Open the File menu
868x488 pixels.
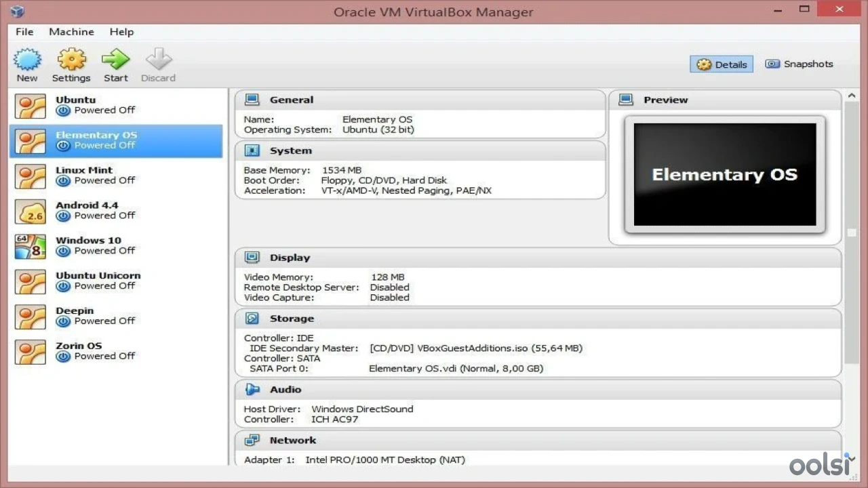click(24, 32)
